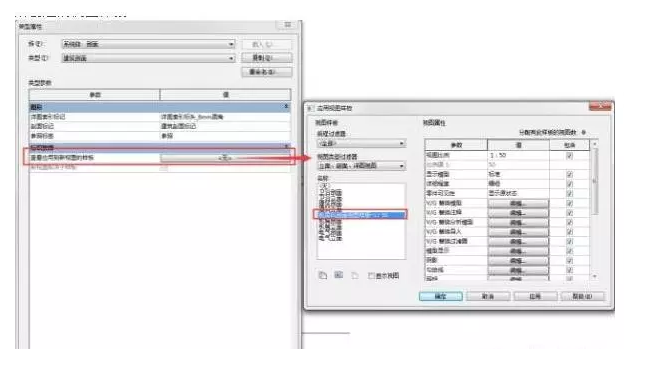Toggle include checkbox for 详细程度 row

pyautogui.click(x=570, y=184)
